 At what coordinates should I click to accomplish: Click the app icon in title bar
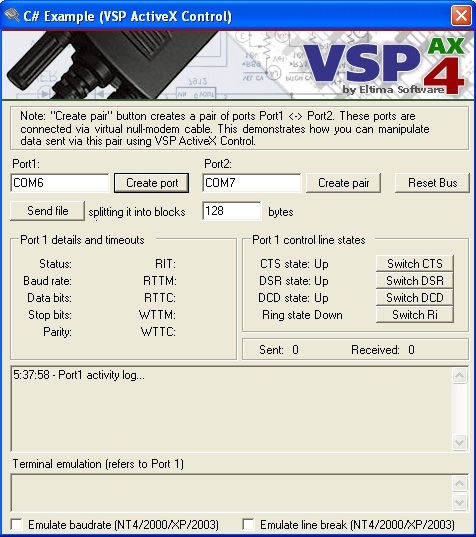12,15
